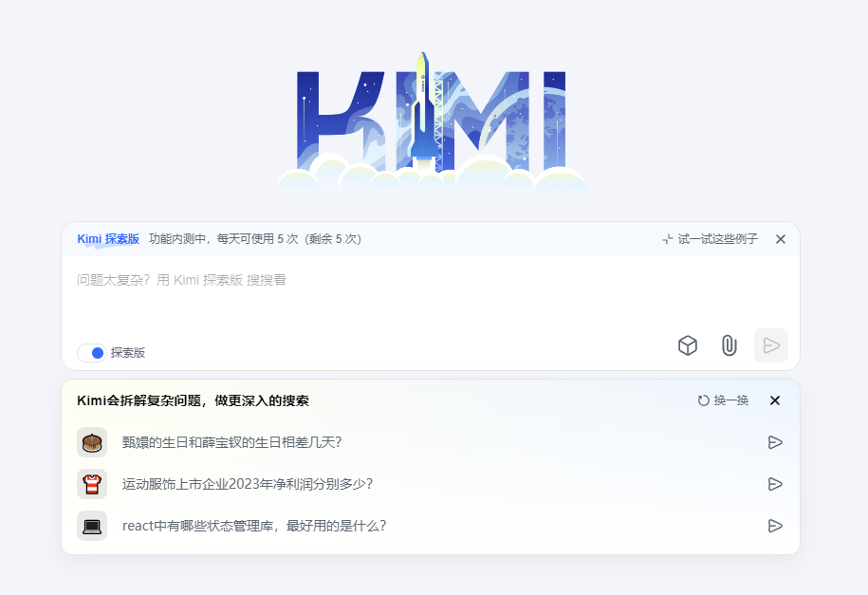
Task: Click the sparkle icon beside 试一试这些例子
Action: (668, 239)
